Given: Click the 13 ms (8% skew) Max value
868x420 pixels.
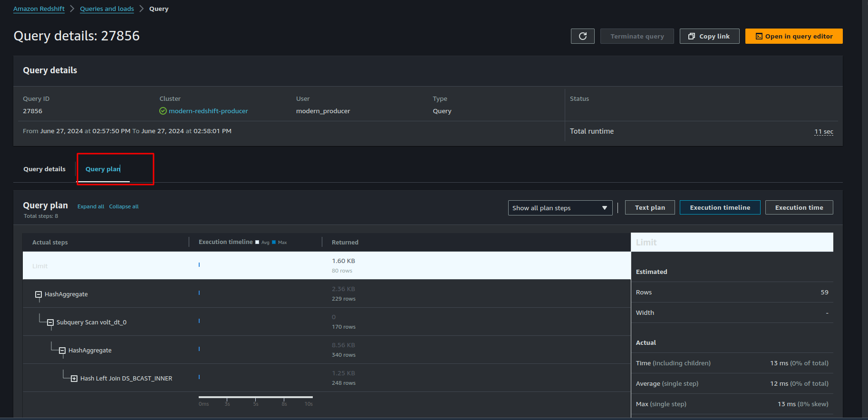Looking at the screenshot, I should [x=803, y=404].
